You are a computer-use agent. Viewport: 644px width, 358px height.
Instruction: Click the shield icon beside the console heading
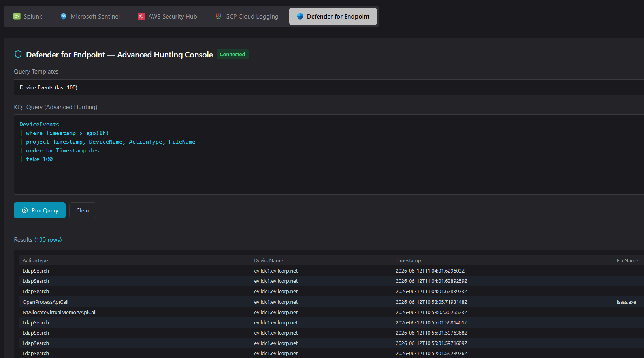[18, 54]
